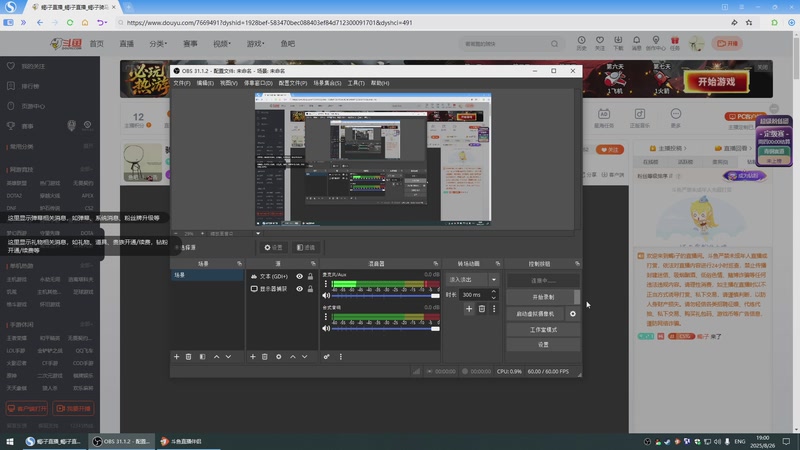800x450 pixels.
Task: Open source 滤镜 filters button below preview
Action: [306, 247]
